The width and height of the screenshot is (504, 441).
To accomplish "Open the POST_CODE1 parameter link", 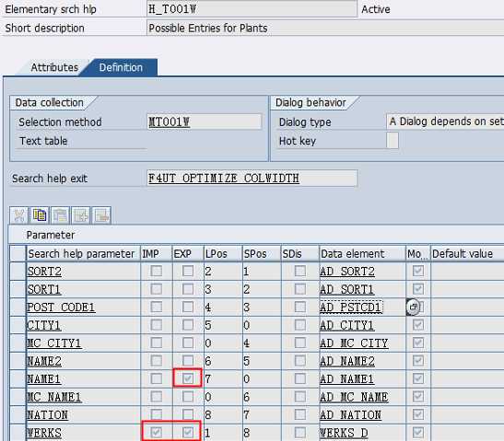I will (61, 308).
